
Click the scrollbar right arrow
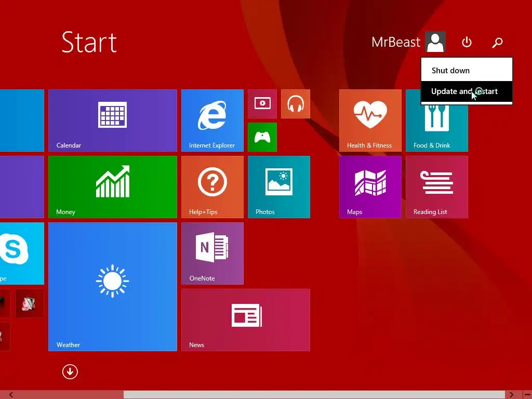(511, 395)
